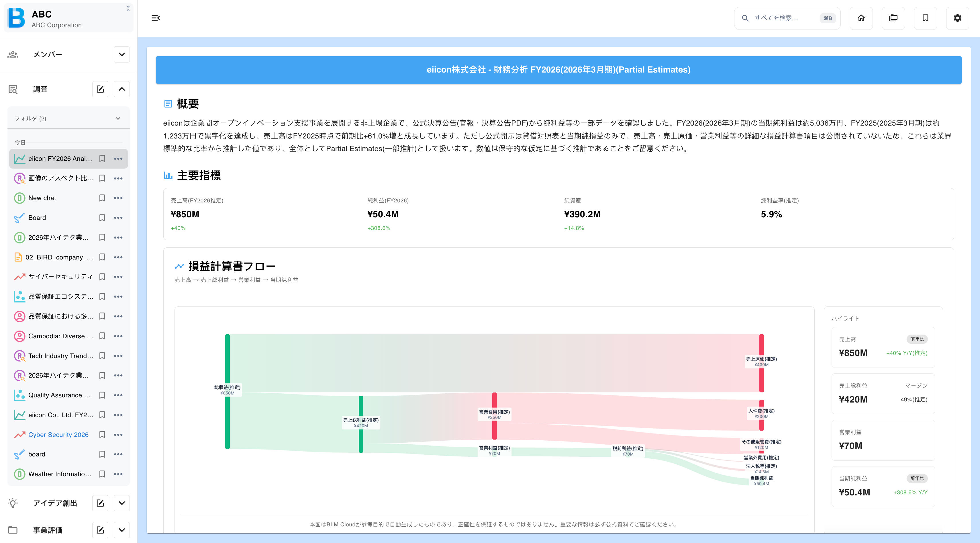980x543 pixels.
Task: Switch workspace via the ABC Corporation selector
Action: coord(68,18)
